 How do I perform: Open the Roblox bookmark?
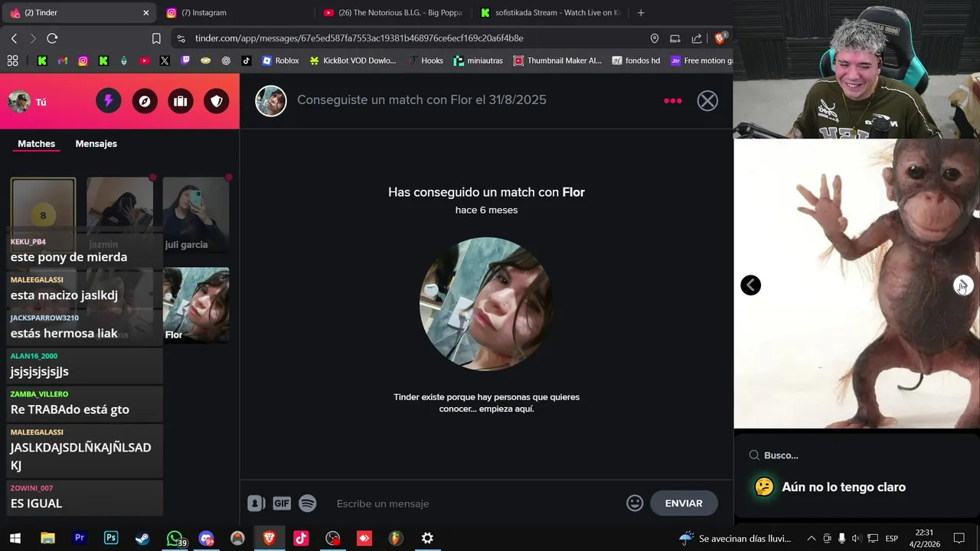pos(280,60)
